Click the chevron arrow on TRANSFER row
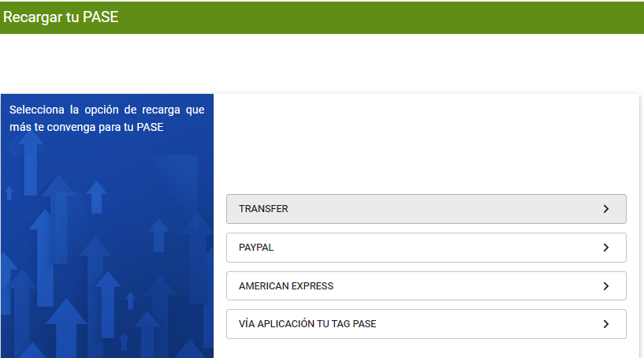Screen dimensions: 644x358 click(x=606, y=209)
